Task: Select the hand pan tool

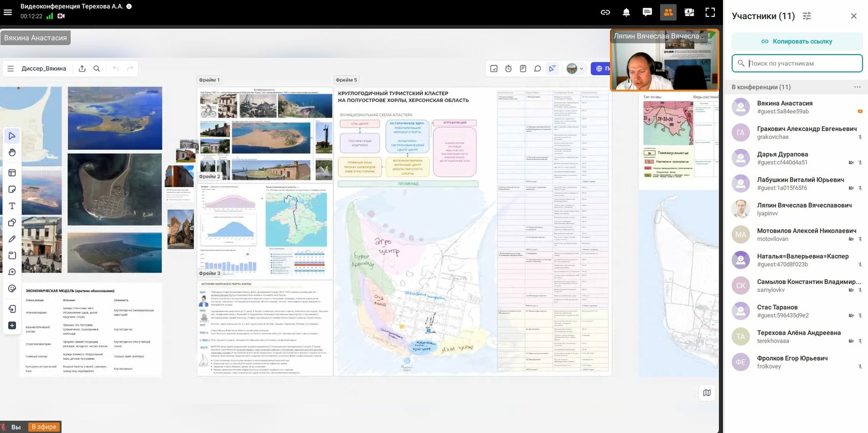Action: [x=12, y=153]
